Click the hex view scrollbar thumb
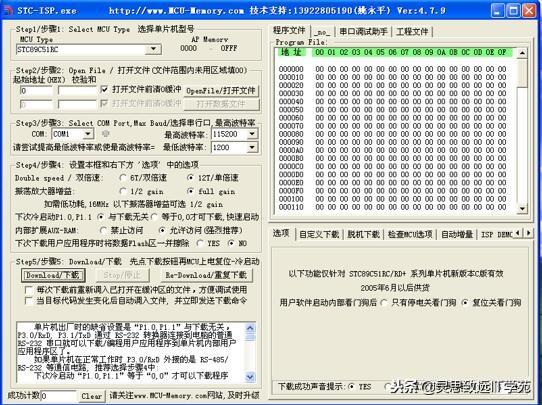Screen dimensions: 542x405 pyautogui.click(x=522, y=73)
